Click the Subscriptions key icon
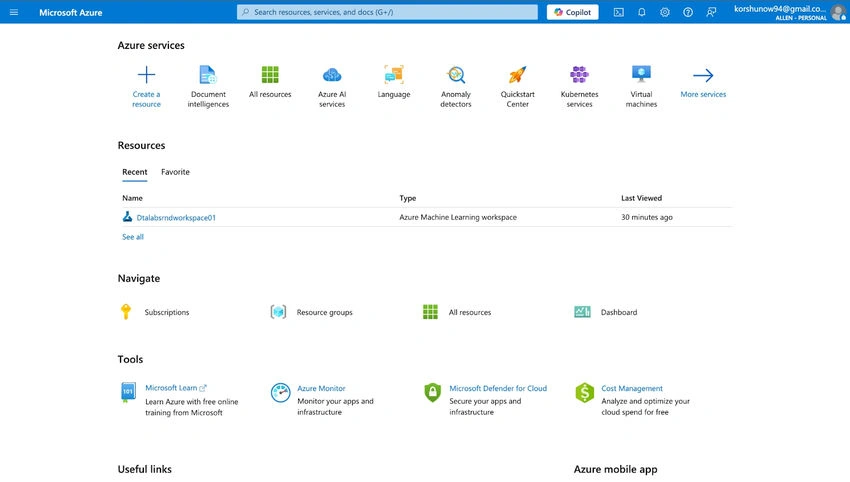This screenshot has width=850, height=482. [126, 312]
